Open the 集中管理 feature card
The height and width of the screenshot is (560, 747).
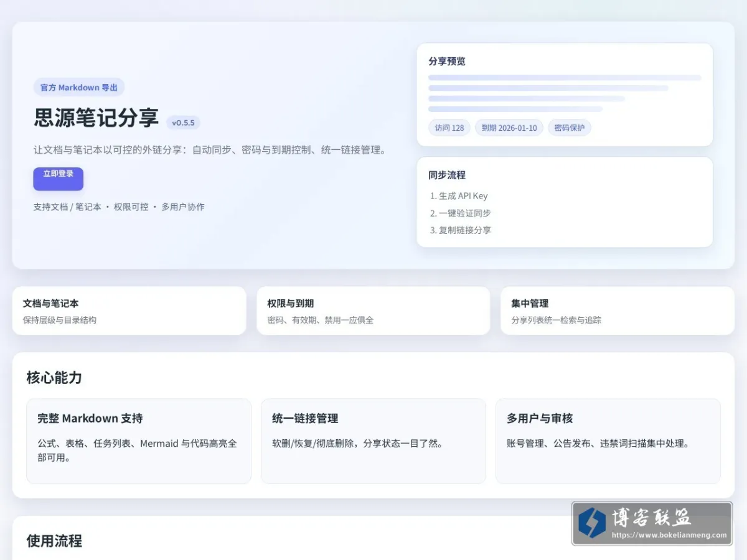[x=618, y=310]
